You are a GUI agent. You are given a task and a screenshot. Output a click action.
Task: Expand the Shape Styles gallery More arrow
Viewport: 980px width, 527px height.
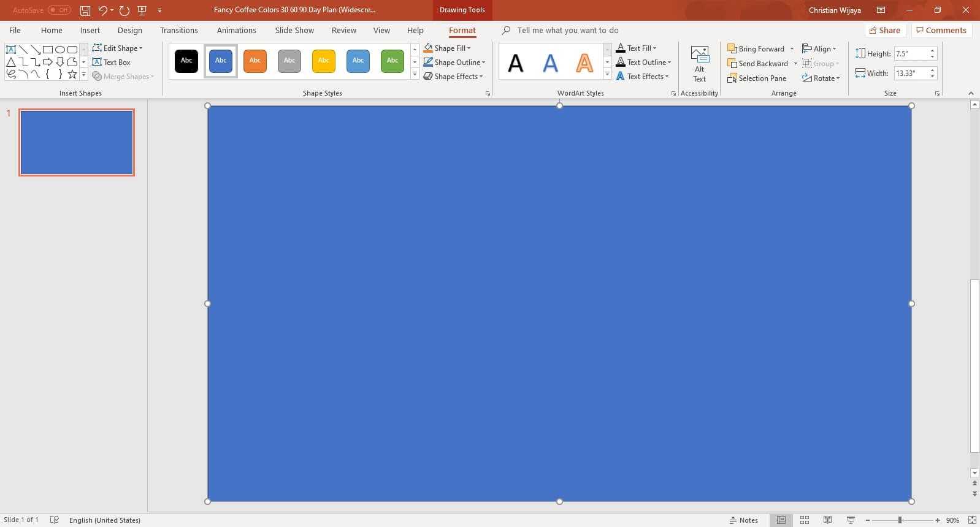point(415,75)
